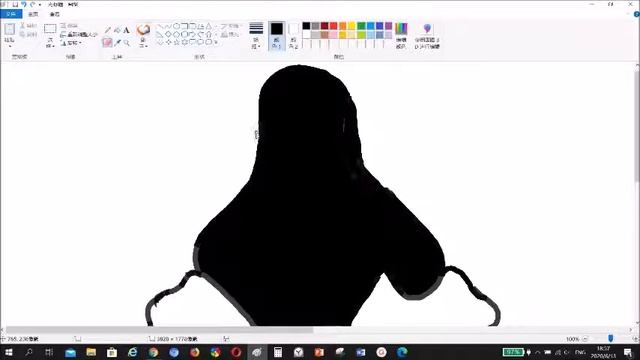
Task: Choose the Oval shape
Action: coord(176,26)
